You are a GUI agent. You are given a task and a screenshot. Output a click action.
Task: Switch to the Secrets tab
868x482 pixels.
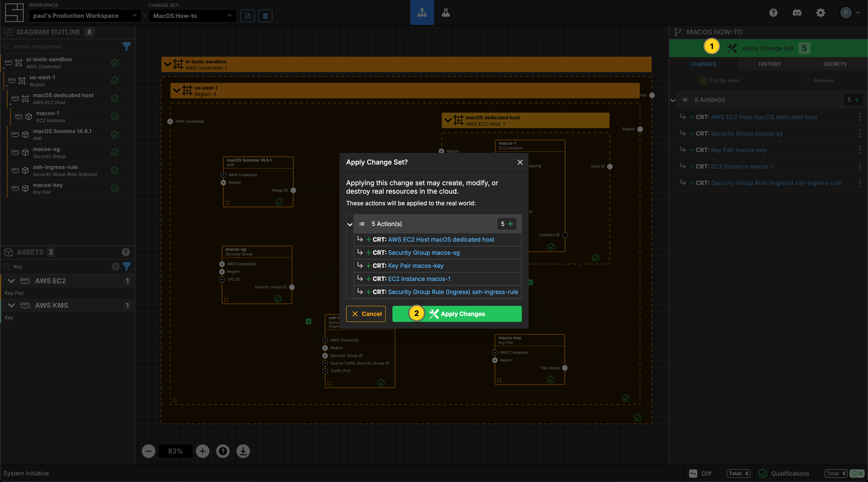tap(835, 64)
